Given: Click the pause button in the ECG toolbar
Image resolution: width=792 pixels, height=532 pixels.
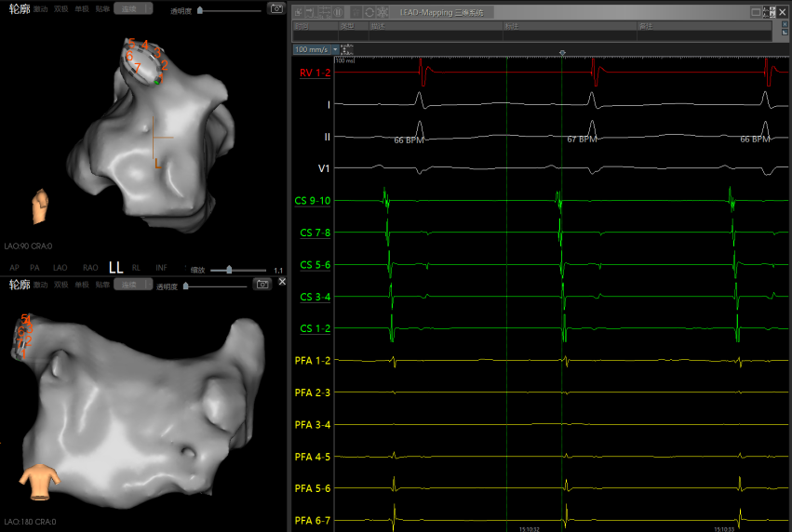Looking at the screenshot, I should 339,12.
